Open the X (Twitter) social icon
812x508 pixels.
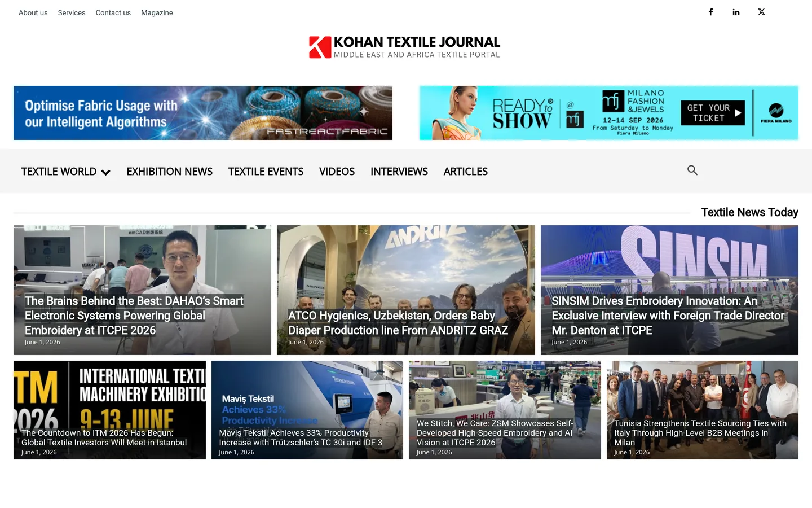click(x=761, y=12)
